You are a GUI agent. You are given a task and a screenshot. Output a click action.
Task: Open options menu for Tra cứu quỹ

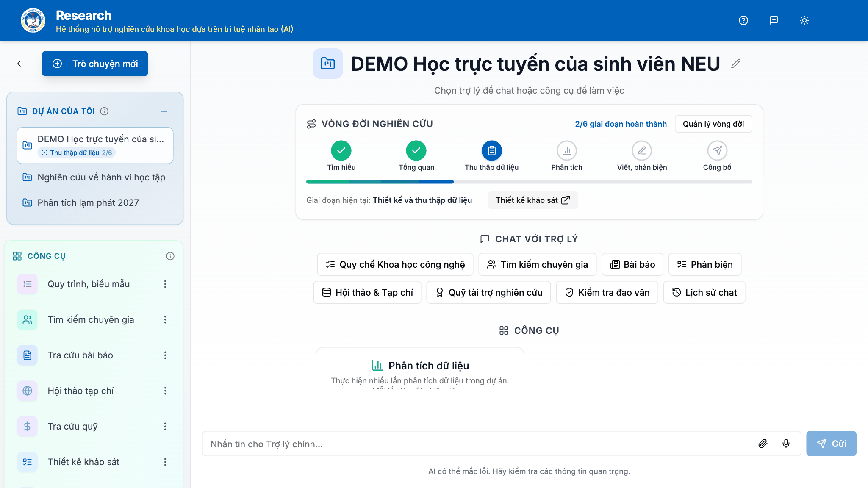[x=165, y=426]
